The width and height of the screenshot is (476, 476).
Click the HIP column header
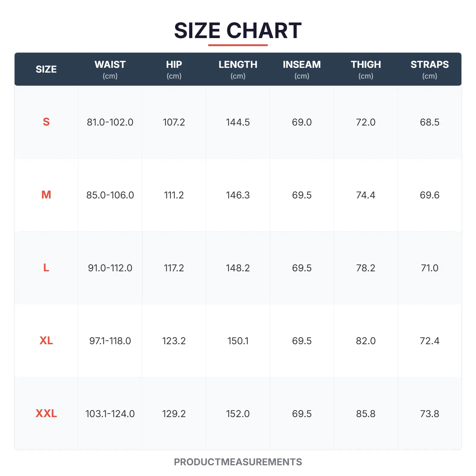174,69
